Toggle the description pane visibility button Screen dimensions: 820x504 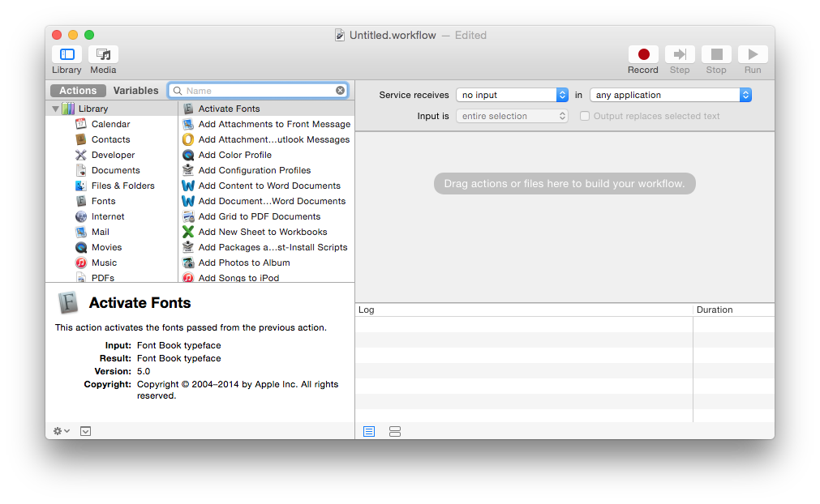point(86,431)
